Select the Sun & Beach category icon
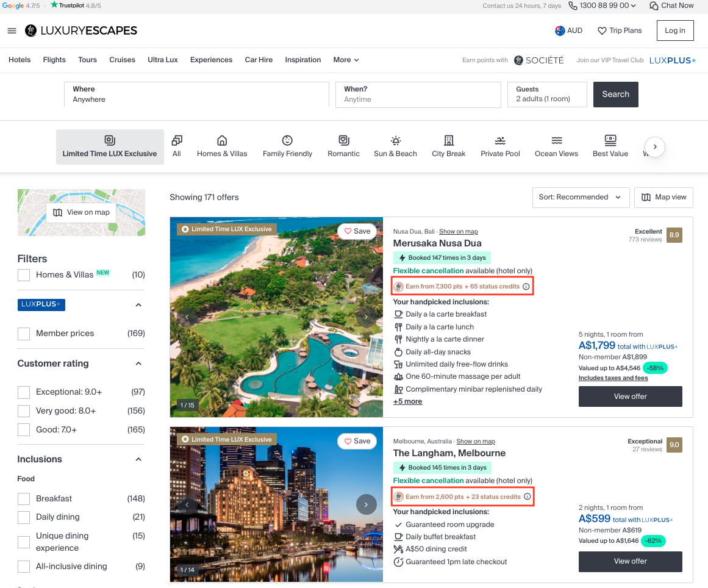Screen dimensions: 708x588 coord(396,140)
